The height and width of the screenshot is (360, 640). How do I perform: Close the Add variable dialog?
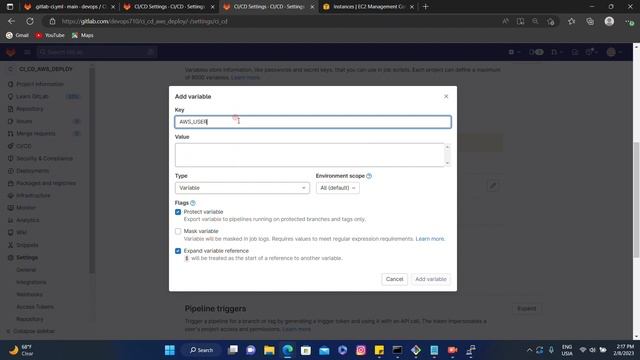pyautogui.click(x=446, y=96)
